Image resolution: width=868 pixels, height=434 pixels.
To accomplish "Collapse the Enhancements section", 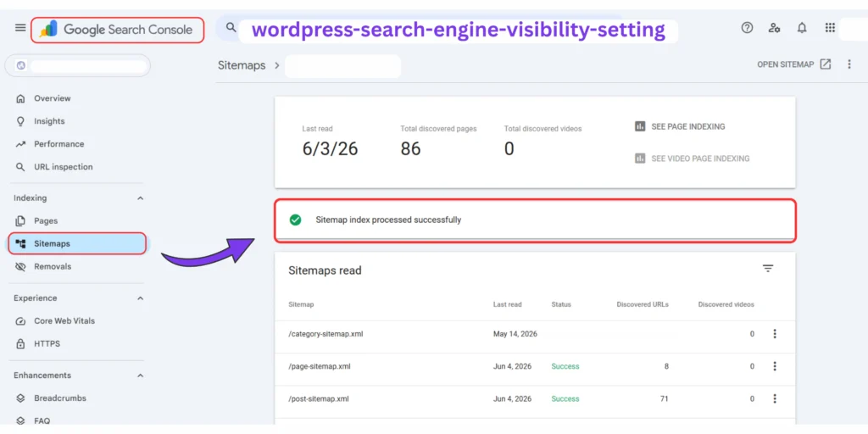I will [140, 376].
